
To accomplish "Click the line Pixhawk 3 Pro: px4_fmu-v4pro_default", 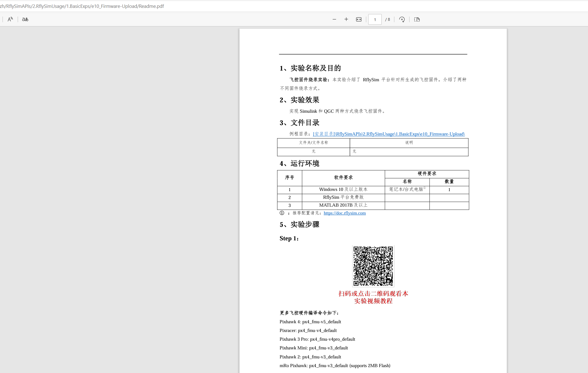I will tap(317, 339).
